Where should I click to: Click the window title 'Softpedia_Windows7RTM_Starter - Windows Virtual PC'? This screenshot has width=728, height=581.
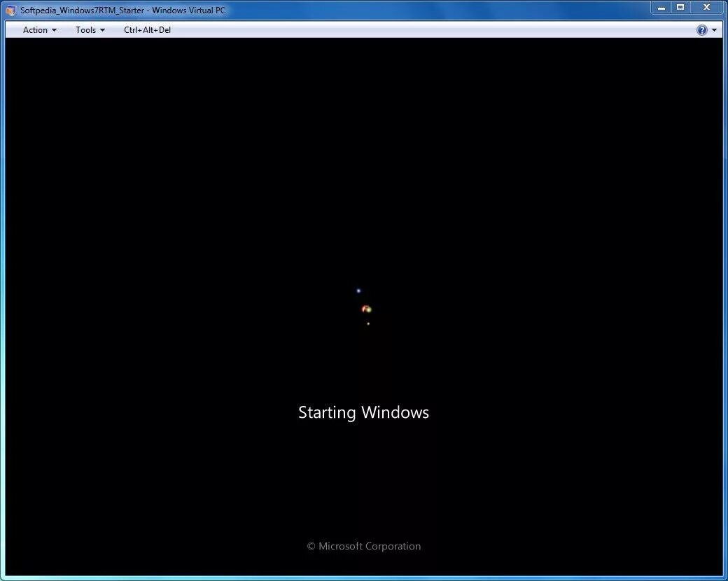pos(122,10)
